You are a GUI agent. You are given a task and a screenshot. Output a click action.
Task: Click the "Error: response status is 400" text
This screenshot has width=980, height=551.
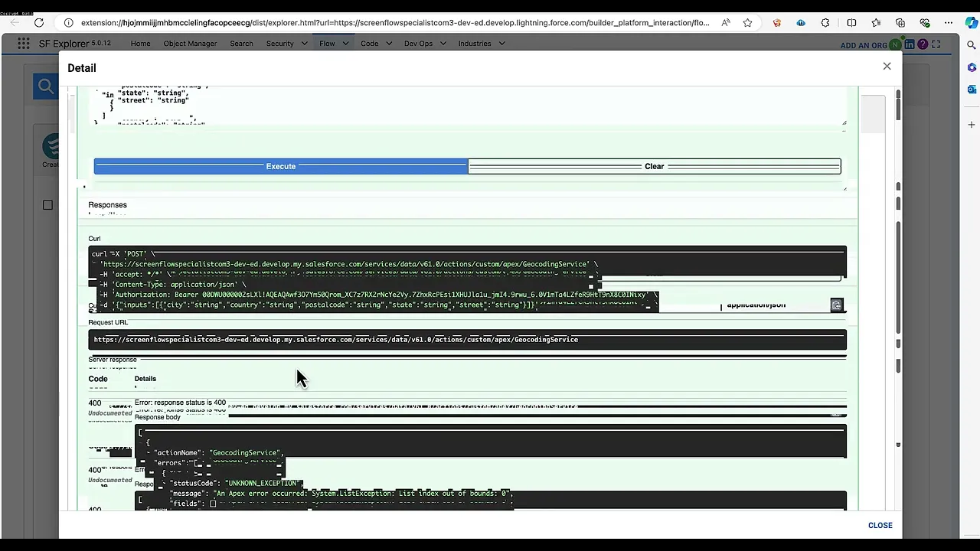(180, 403)
